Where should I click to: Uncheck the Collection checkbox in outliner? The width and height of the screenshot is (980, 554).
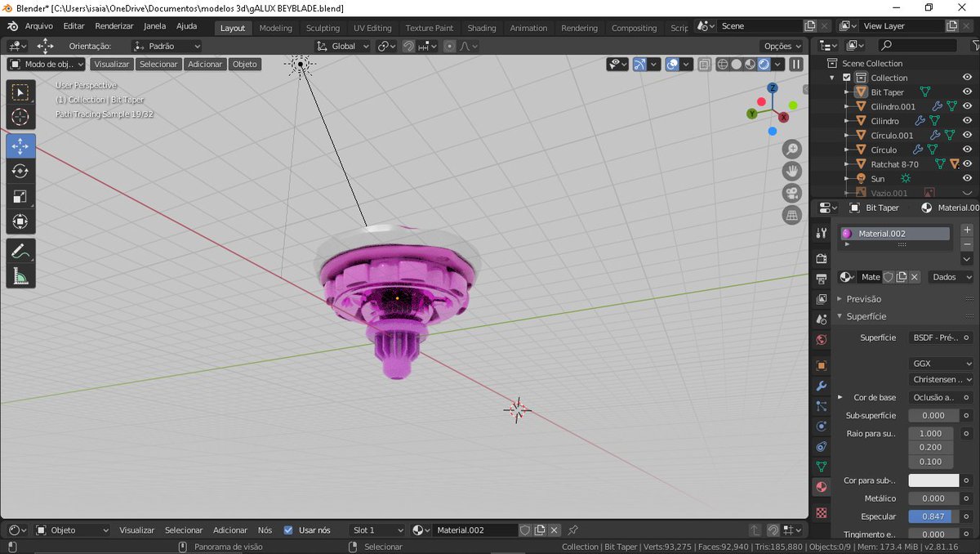847,78
